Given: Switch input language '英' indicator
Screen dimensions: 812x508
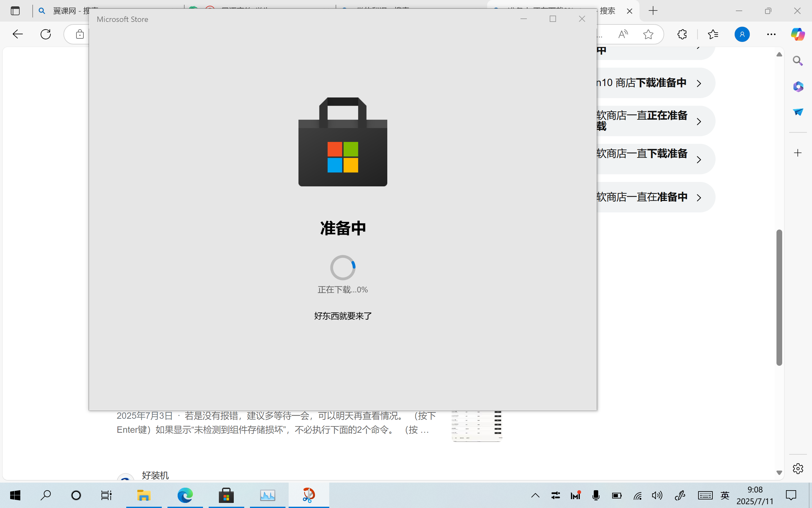Looking at the screenshot, I should [x=725, y=496].
